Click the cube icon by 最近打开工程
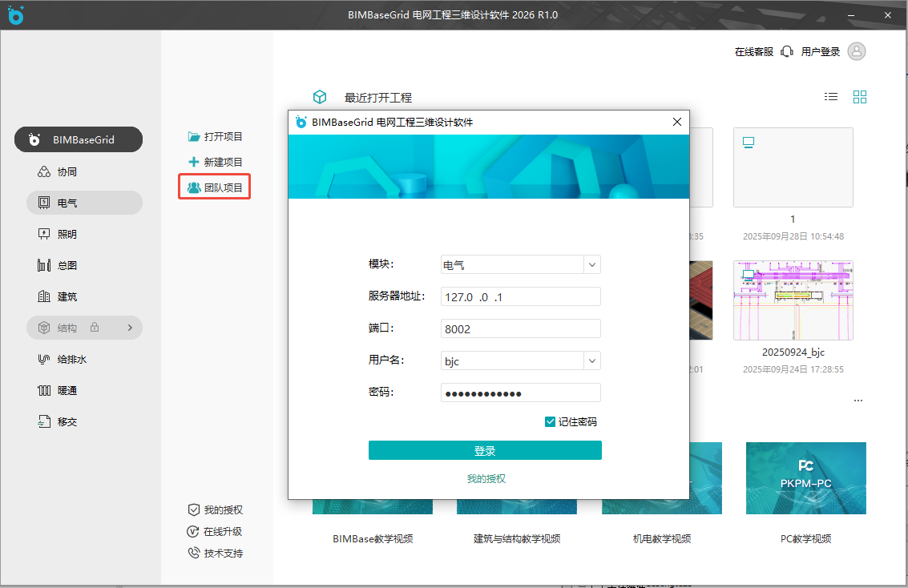This screenshot has height=588, width=908. [320, 97]
